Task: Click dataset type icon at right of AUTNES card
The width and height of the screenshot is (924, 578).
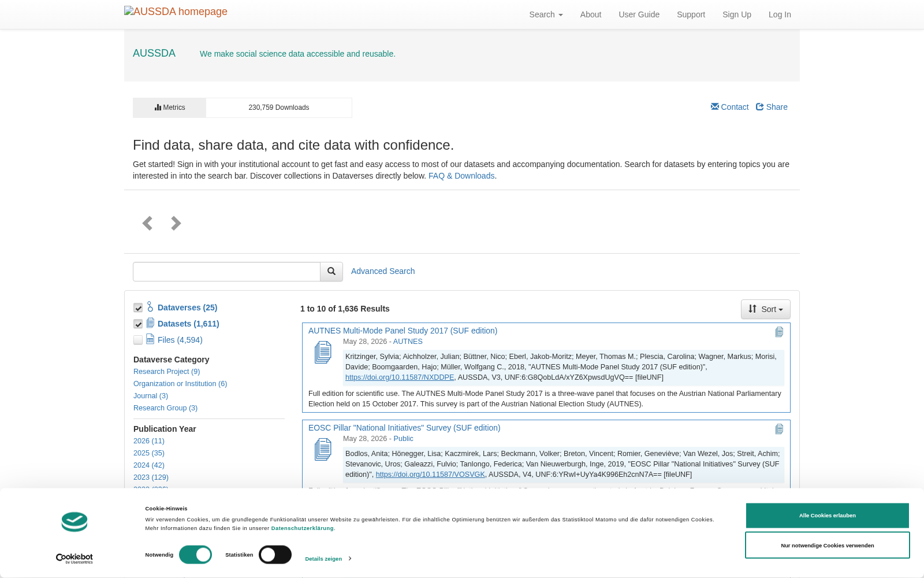Action: [779, 332]
